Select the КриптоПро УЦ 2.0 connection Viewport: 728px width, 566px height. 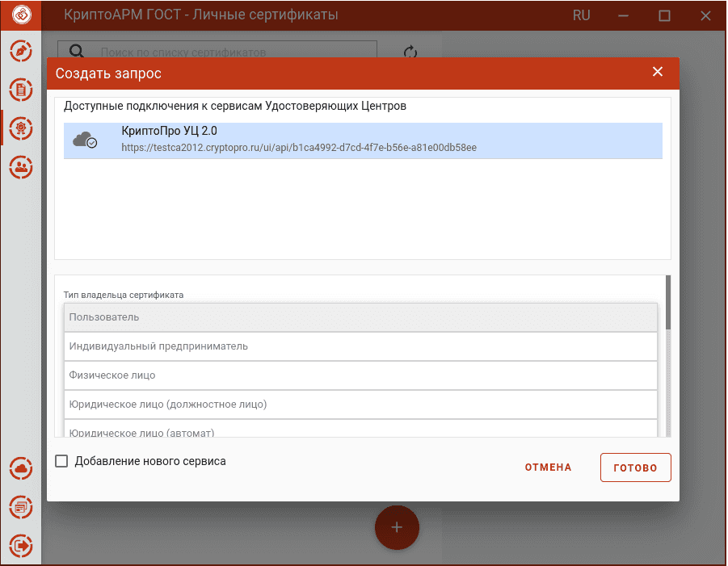click(x=363, y=140)
